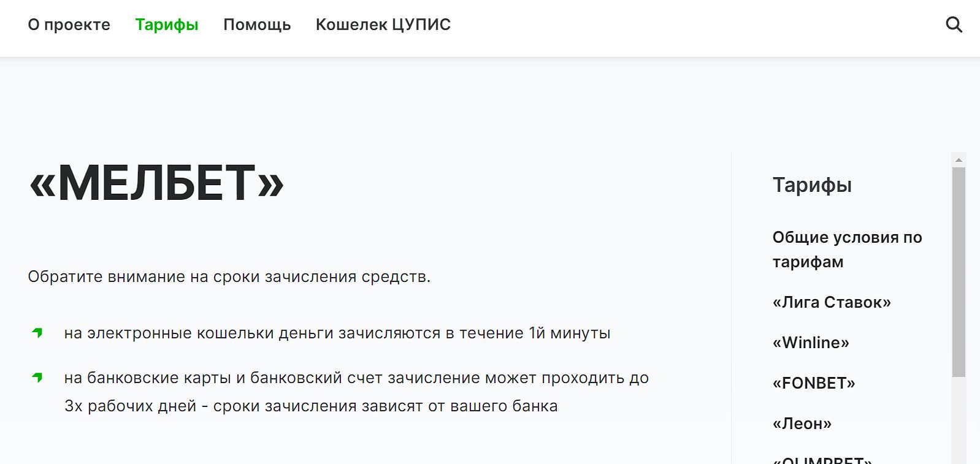Viewport: 980px width, 464px height.
Task: Click the «Обратите внимание на сроки зачисления средств» text
Action: pos(229,276)
